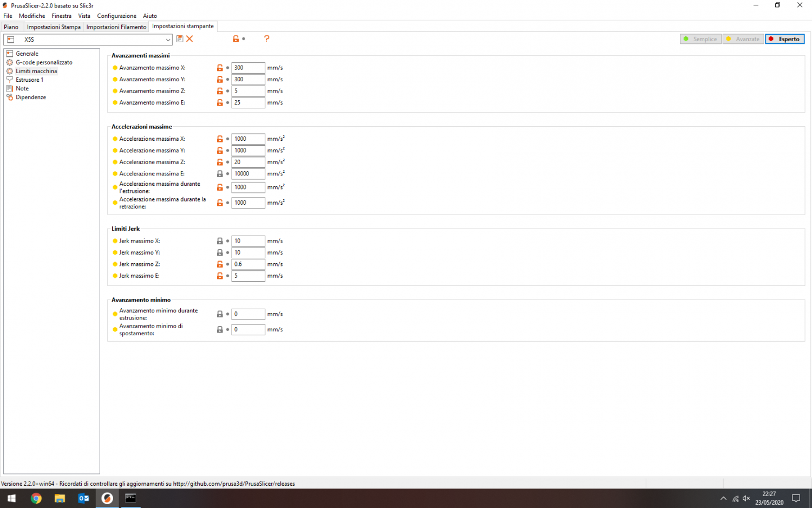Image resolution: width=812 pixels, height=508 pixels.
Task: Open Google Chrome from the taskbar
Action: (x=36, y=498)
